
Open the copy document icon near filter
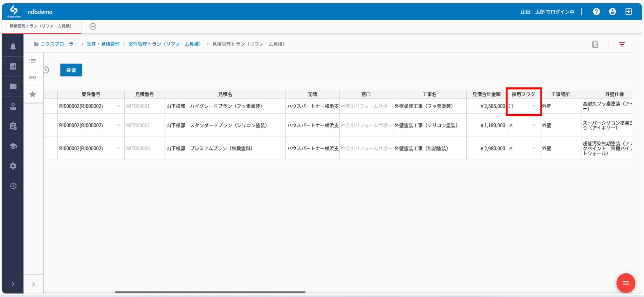pos(595,44)
